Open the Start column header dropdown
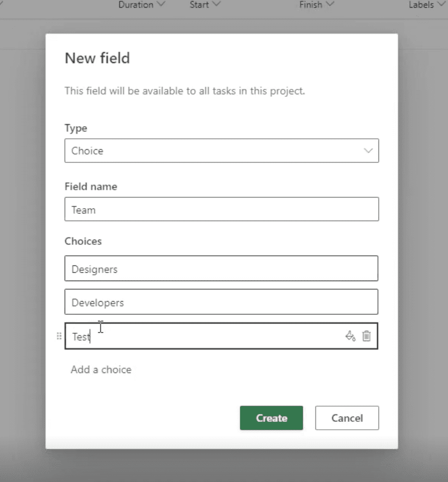 [216, 4]
